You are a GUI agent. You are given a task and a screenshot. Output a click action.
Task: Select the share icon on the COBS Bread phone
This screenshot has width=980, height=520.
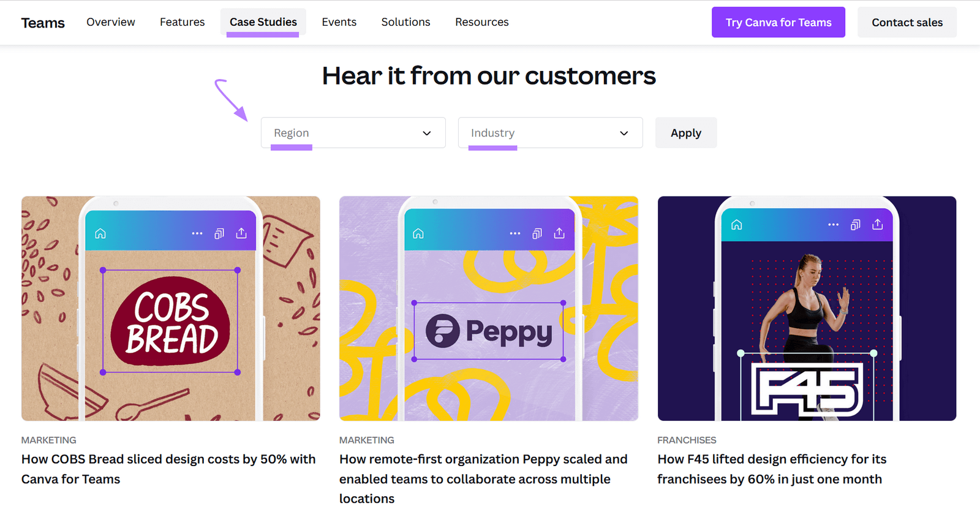(242, 233)
